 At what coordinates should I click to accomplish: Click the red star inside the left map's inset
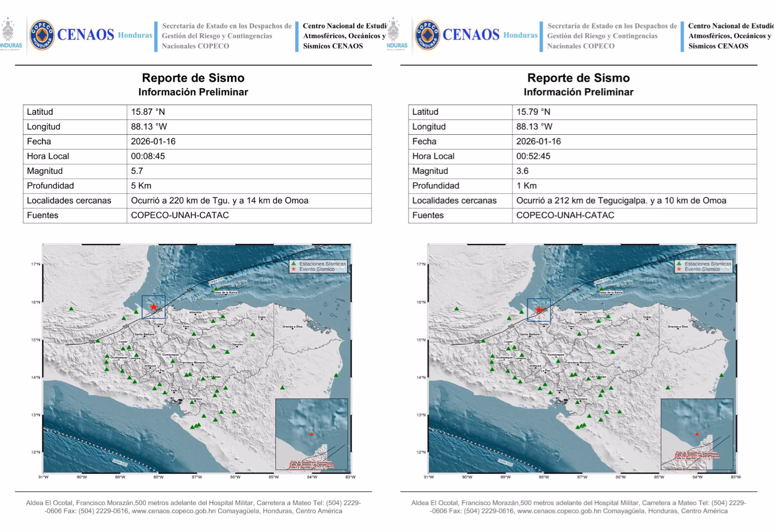(312, 434)
